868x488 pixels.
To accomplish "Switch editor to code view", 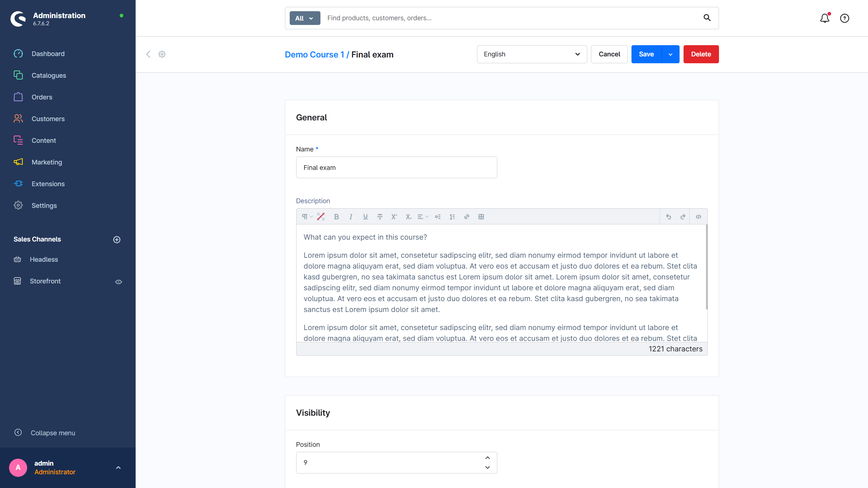I will click(698, 217).
